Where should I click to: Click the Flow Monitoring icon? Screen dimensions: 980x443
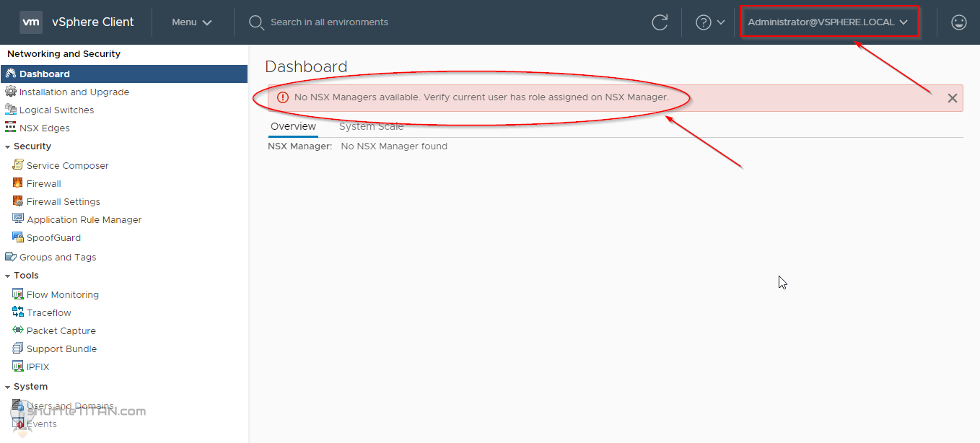click(18, 294)
